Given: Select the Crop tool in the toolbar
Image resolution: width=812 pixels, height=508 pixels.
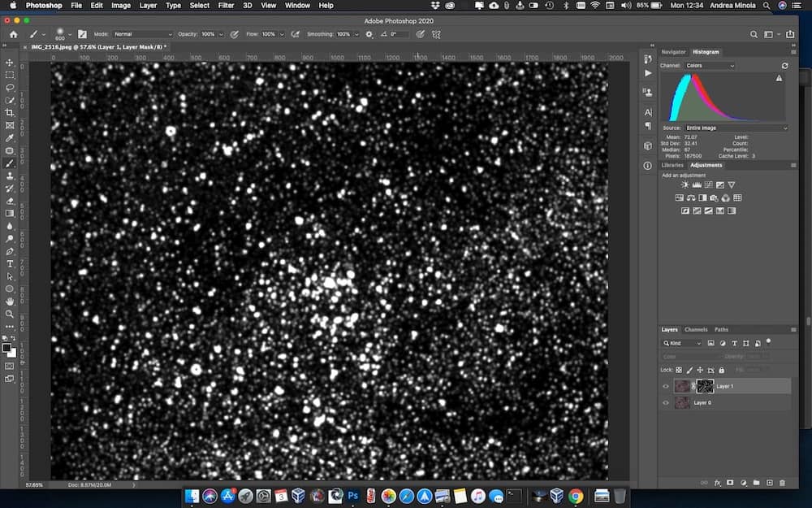Looking at the screenshot, I should [10, 113].
